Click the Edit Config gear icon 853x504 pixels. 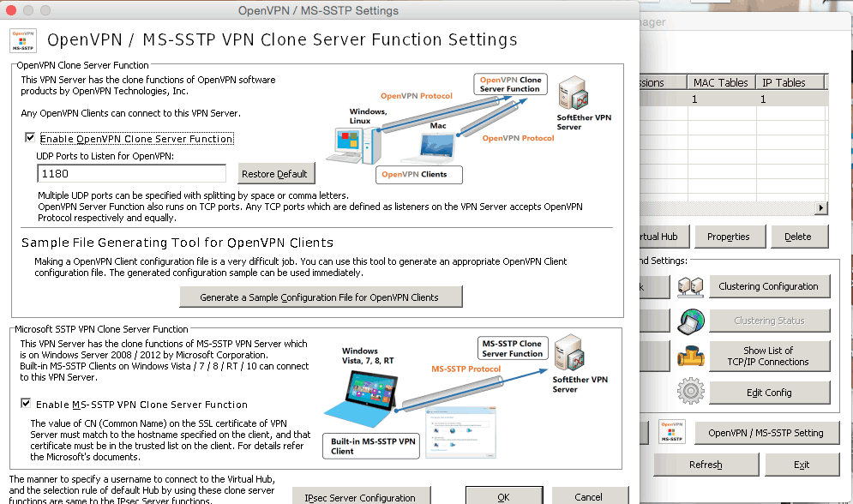point(691,391)
